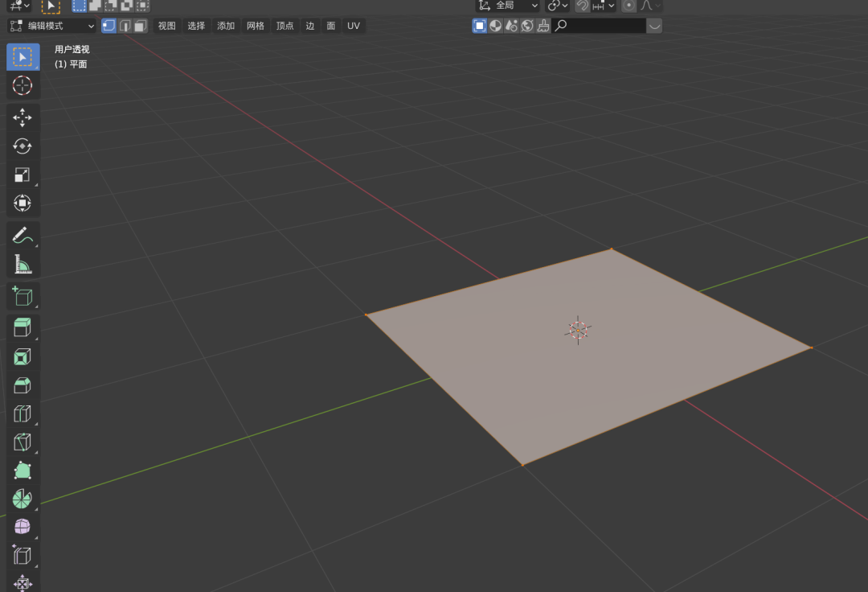Set selection mode to new selection

[79, 6]
